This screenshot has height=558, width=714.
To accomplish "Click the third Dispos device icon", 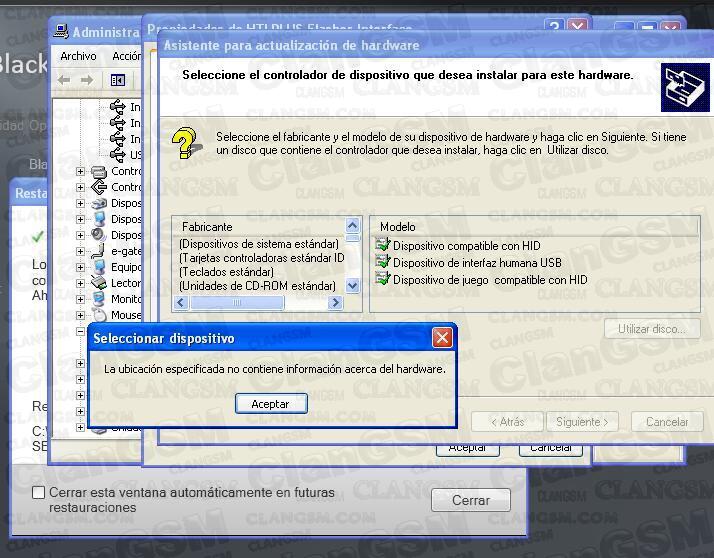I will (x=99, y=235).
